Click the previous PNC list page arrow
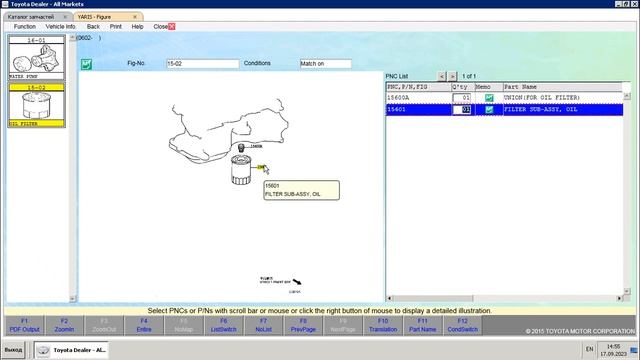 [x=442, y=76]
